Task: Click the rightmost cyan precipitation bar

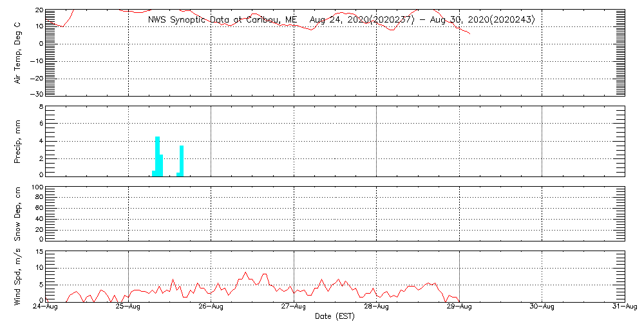Action: click(x=182, y=160)
